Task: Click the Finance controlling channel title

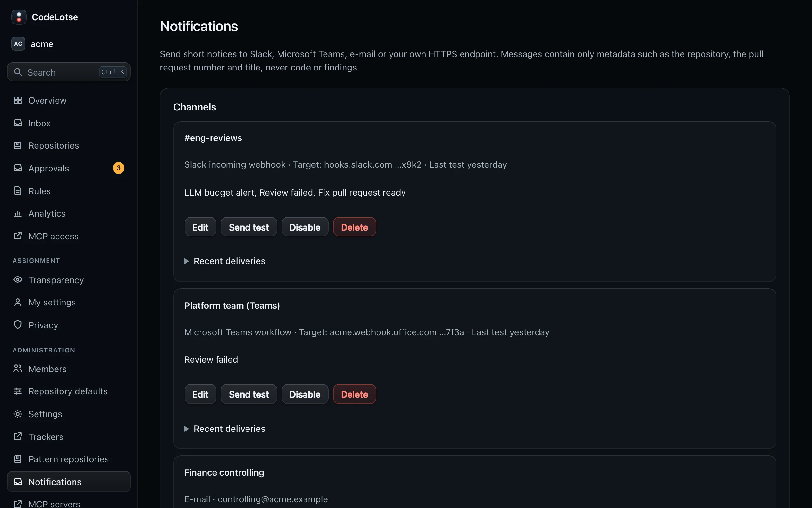Action: pyautogui.click(x=224, y=472)
